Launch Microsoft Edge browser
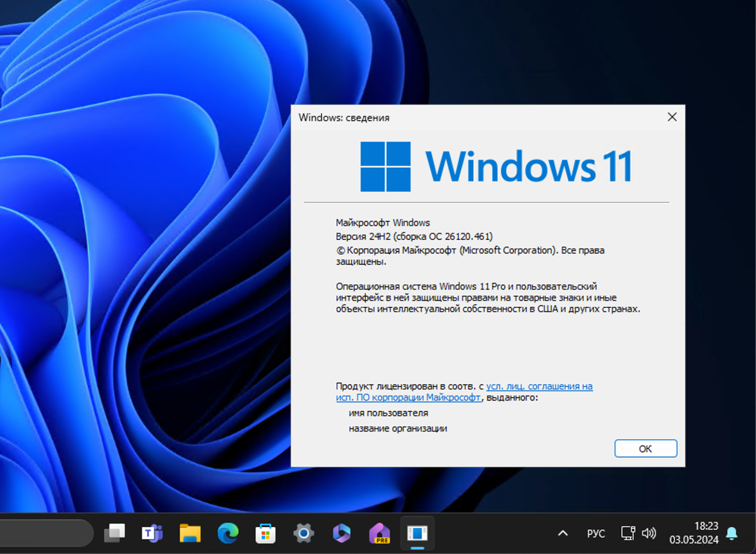The width and height of the screenshot is (756, 554). point(228,533)
